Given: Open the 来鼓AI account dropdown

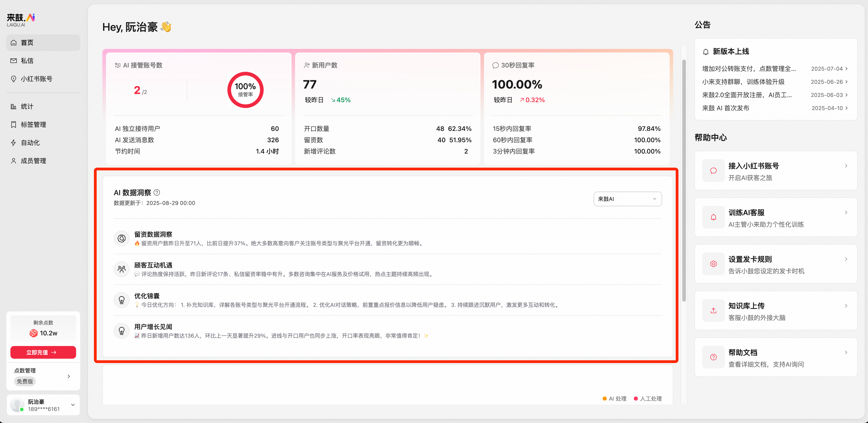Looking at the screenshot, I should coord(627,199).
